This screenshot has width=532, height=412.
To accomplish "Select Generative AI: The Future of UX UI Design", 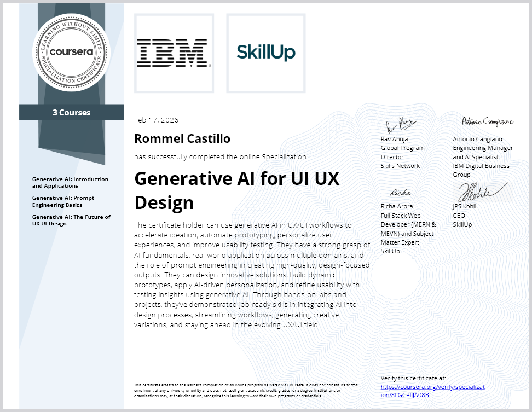I will click(71, 220).
